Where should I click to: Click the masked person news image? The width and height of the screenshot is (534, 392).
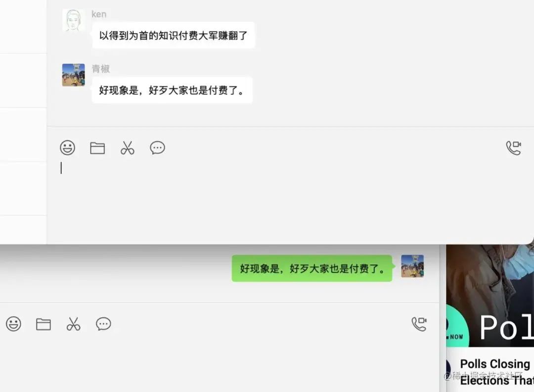[490, 296]
